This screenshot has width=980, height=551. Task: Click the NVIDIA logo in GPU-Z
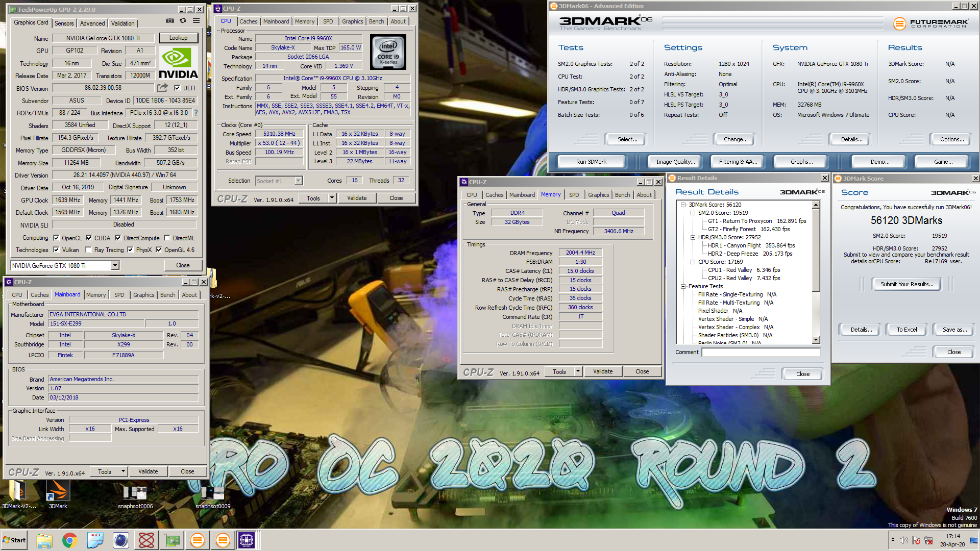178,63
